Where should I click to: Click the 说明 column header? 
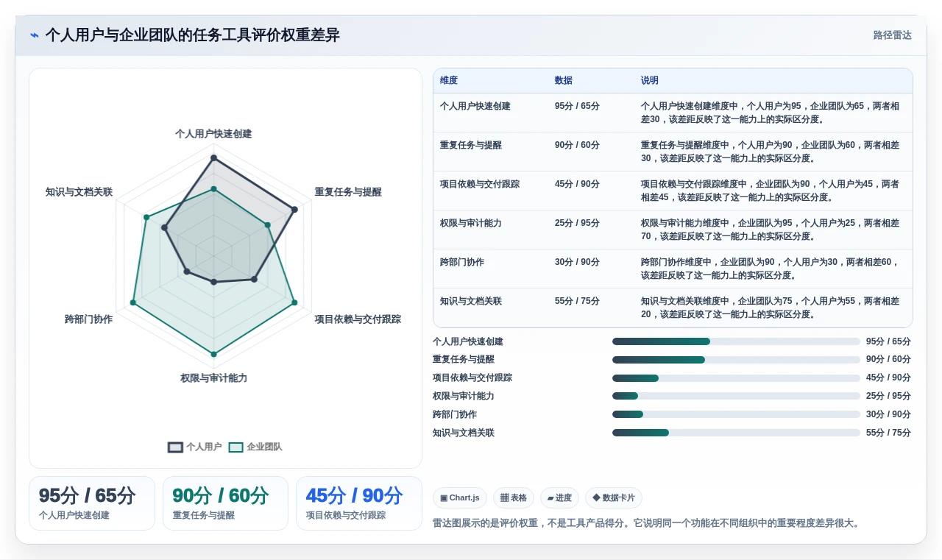point(650,80)
